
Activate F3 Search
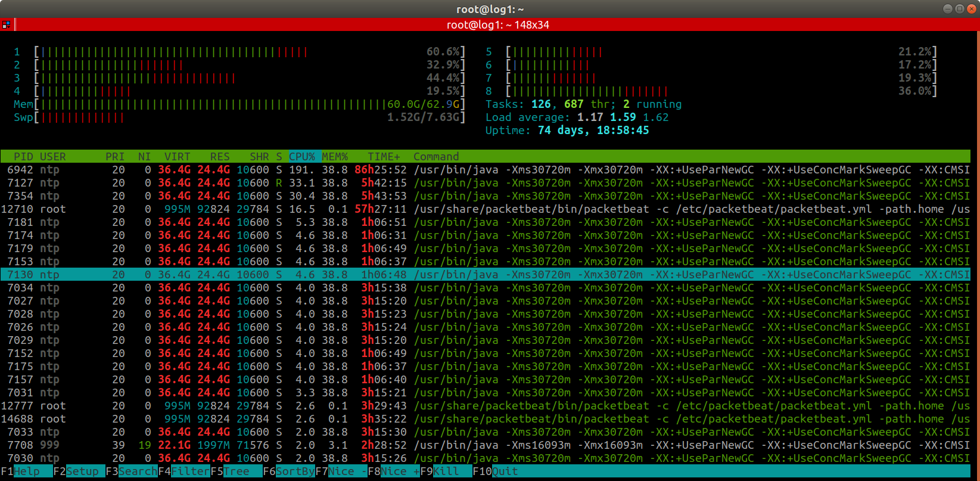(x=131, y=471)
